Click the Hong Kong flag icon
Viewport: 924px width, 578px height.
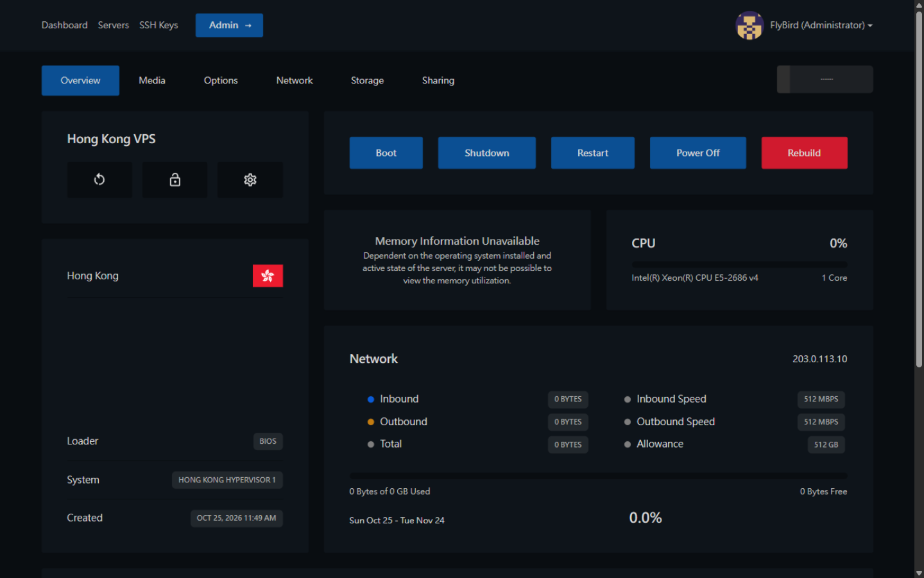268,276
